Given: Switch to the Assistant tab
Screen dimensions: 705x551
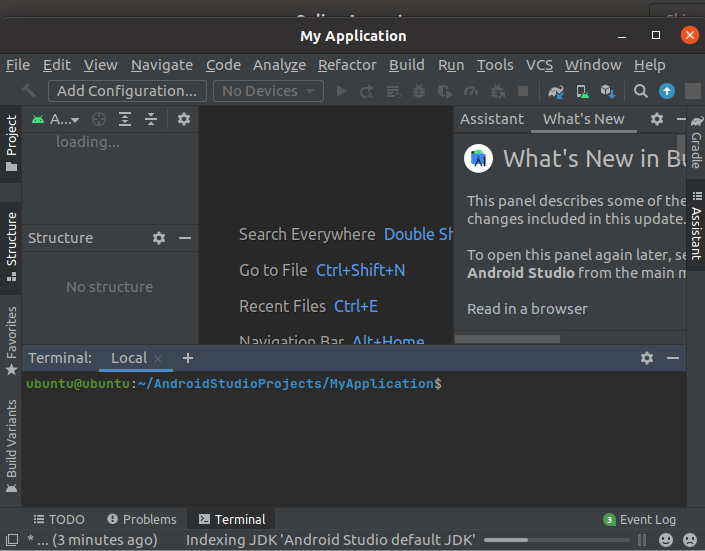Looking at the screenshot, I should pos(492,119).
